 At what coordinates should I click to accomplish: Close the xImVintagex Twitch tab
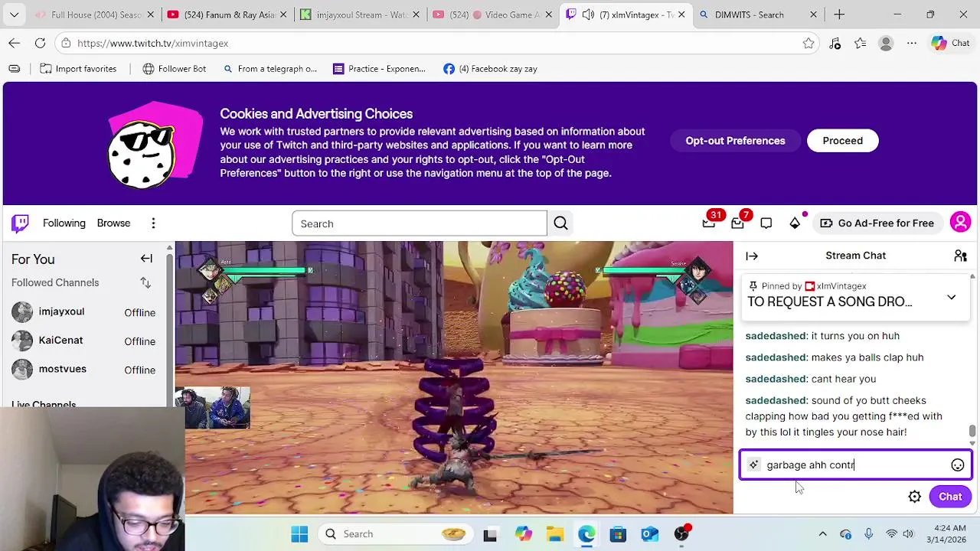point(681,15)
